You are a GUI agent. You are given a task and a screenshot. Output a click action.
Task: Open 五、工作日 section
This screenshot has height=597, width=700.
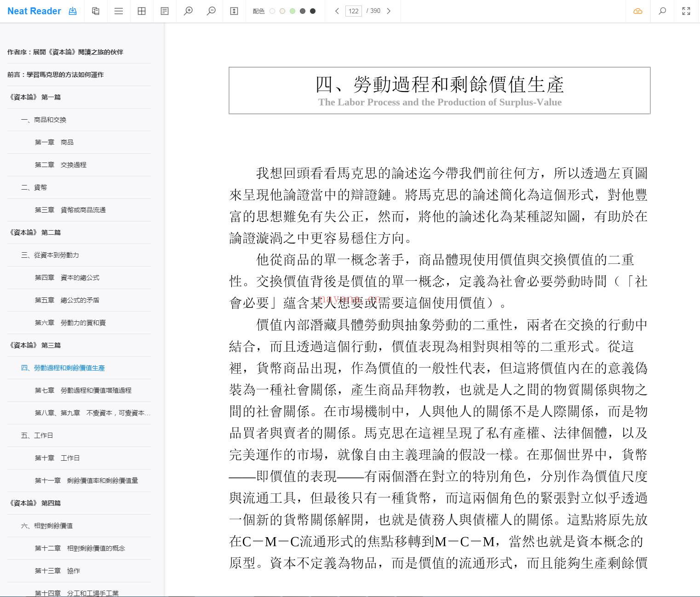tap(37, 435)
